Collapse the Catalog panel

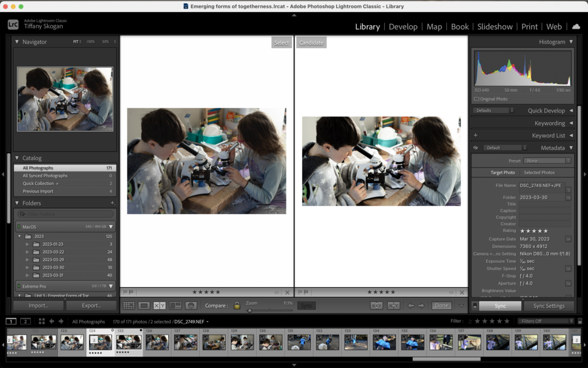click(x=17, y=158)
